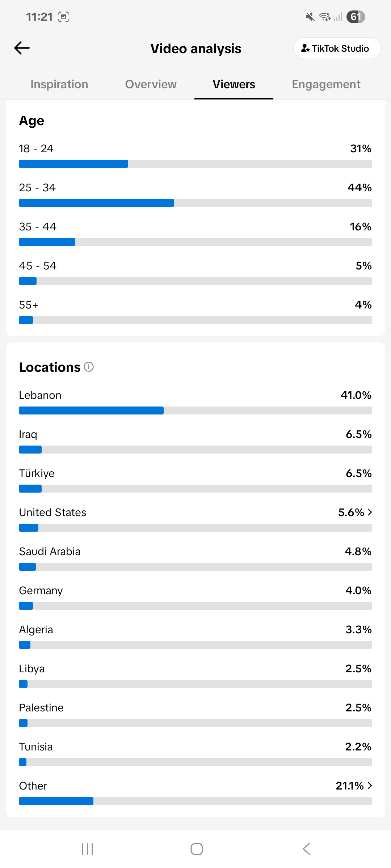This screenshot has height=868, width=391.
Task: Select the Viewers tab
Action: [234, 84]
